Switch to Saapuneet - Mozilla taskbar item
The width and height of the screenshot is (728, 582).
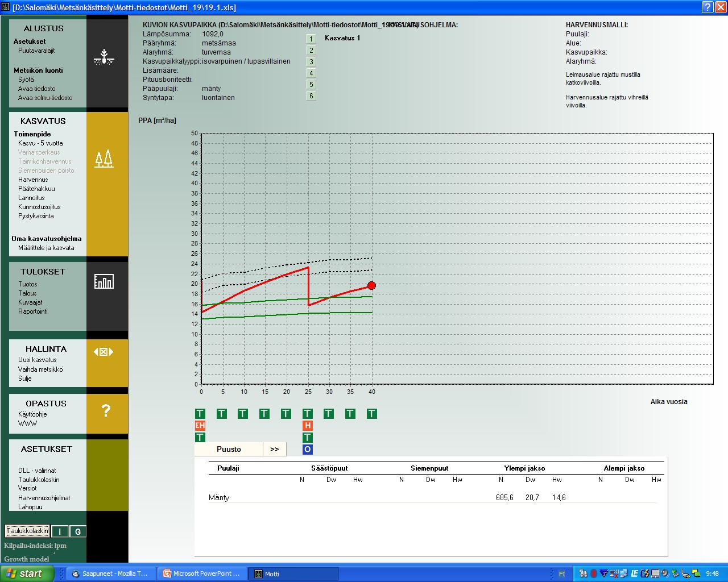(x=110, y=573)
